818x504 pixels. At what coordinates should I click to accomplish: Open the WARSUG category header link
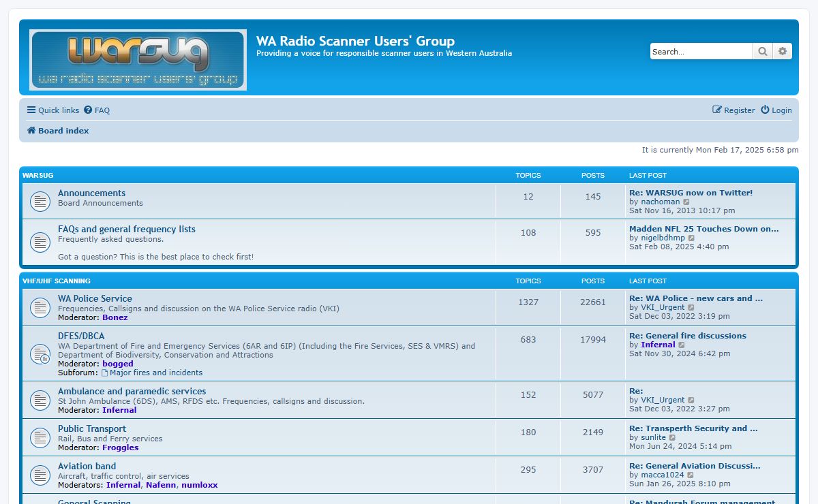click(37, 176)
